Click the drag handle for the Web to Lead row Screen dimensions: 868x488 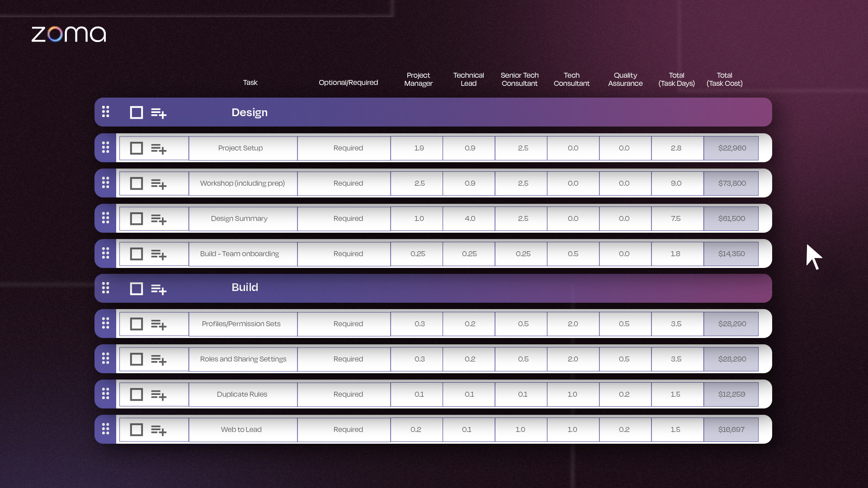coord(105,429)
